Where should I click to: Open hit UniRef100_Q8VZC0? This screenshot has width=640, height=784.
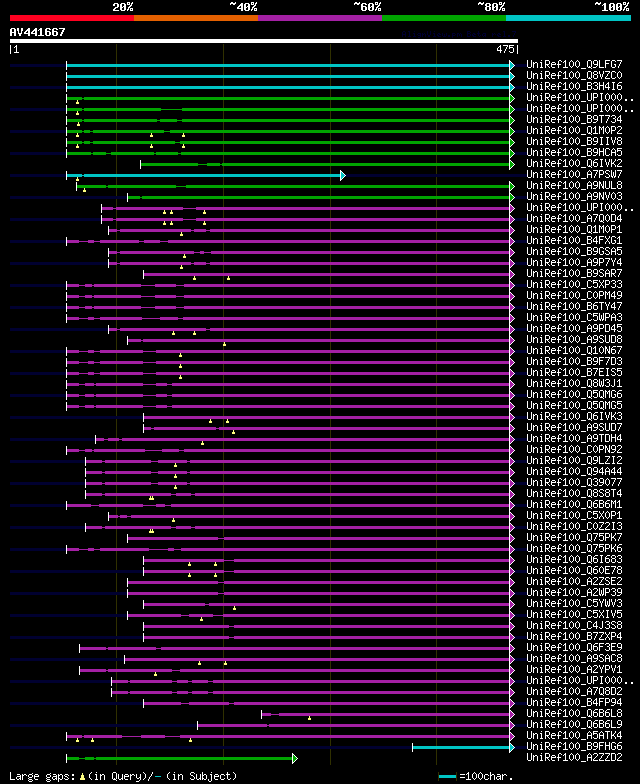pos(574,76)
